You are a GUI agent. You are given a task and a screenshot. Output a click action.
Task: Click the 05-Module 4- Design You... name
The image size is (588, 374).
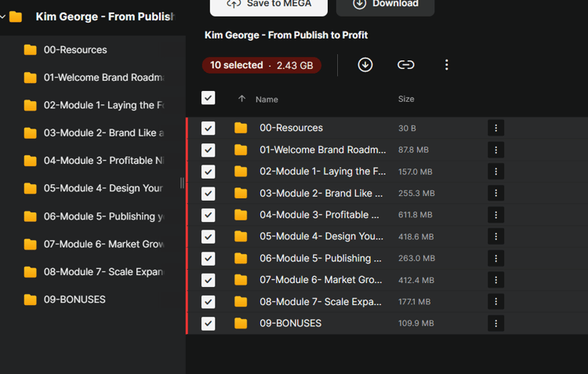pos(321,237)
